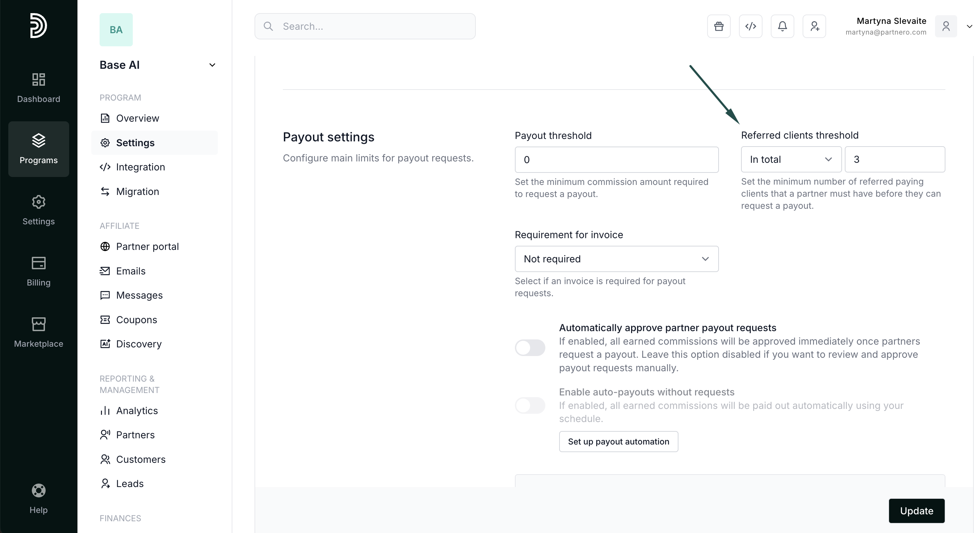980x533 pixels.
Task: Go to Dashboard in left rail
Action: 38,88
